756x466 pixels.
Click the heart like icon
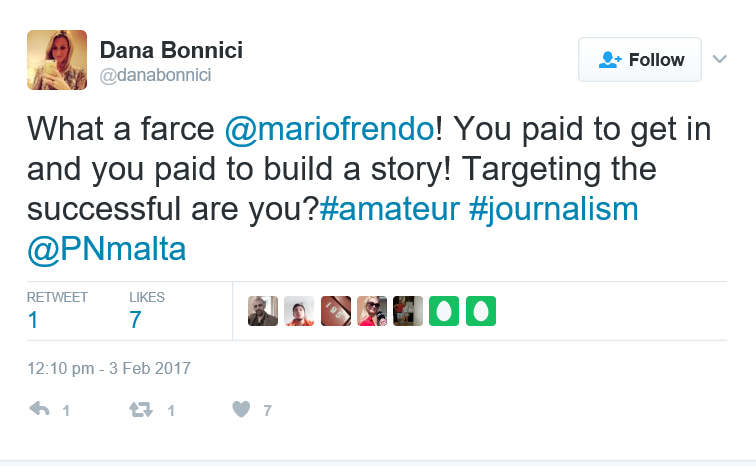click(x=240, y=410)
